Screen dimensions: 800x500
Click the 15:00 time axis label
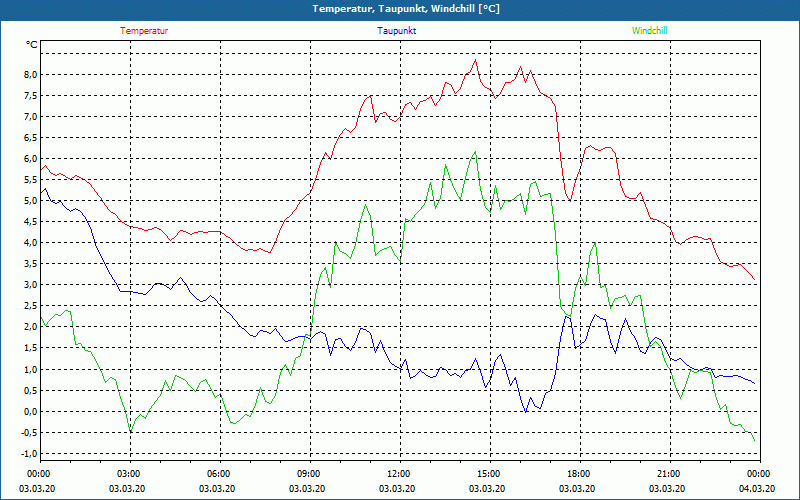490,474
